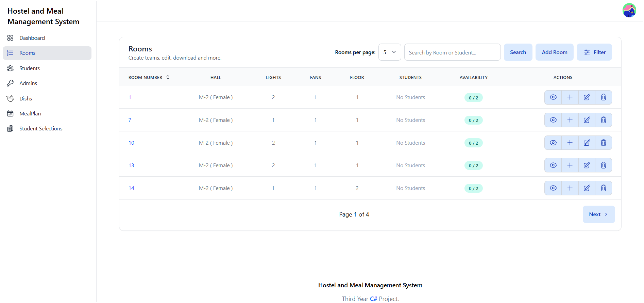
Task: Open the Filter options
Action: [x=594, y=52]
